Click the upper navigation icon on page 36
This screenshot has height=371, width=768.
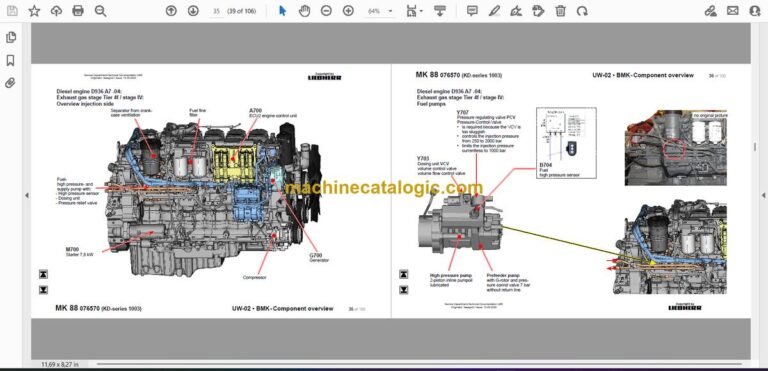click(x=404, y=274)
